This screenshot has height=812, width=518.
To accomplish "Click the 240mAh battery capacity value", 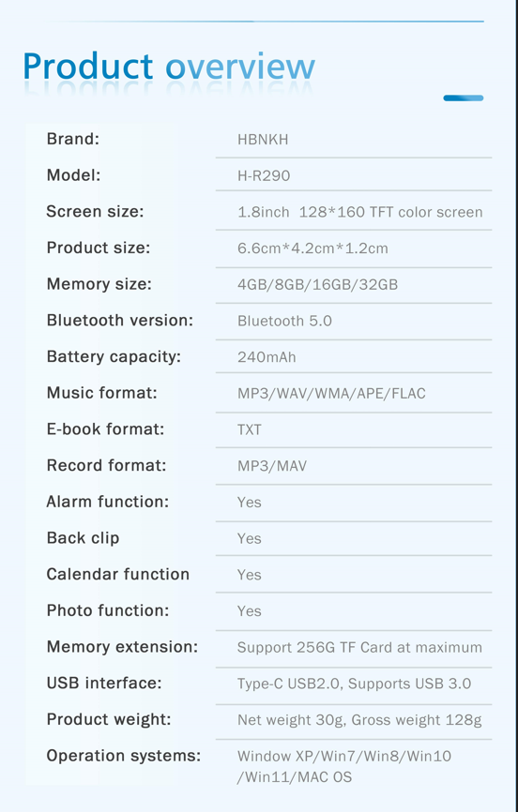I will [267, 357].
